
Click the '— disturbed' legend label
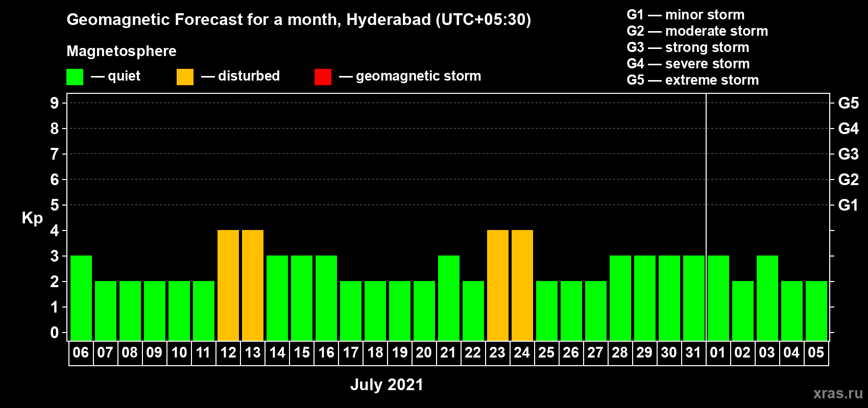pyautogui.click(x=240, y=76)
